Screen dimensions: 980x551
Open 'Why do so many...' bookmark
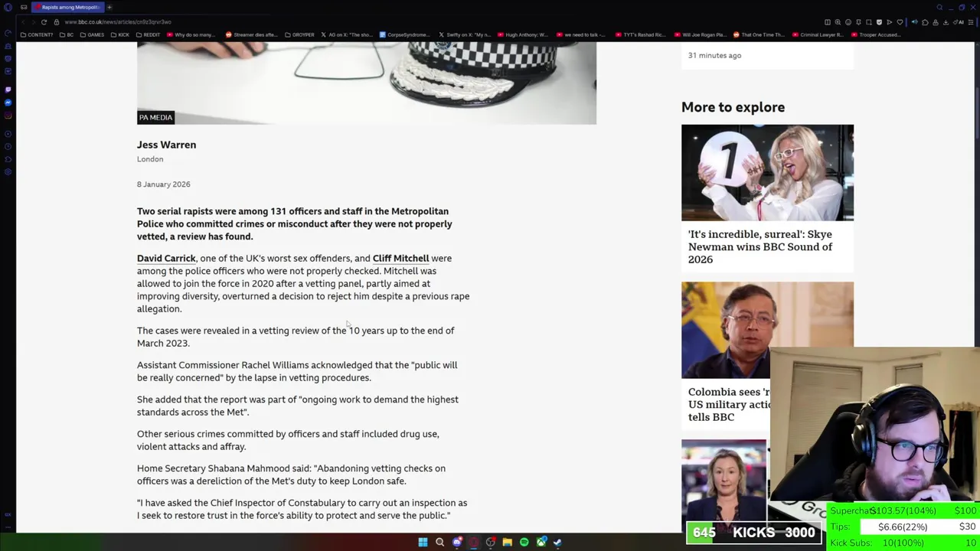(191, 34)
